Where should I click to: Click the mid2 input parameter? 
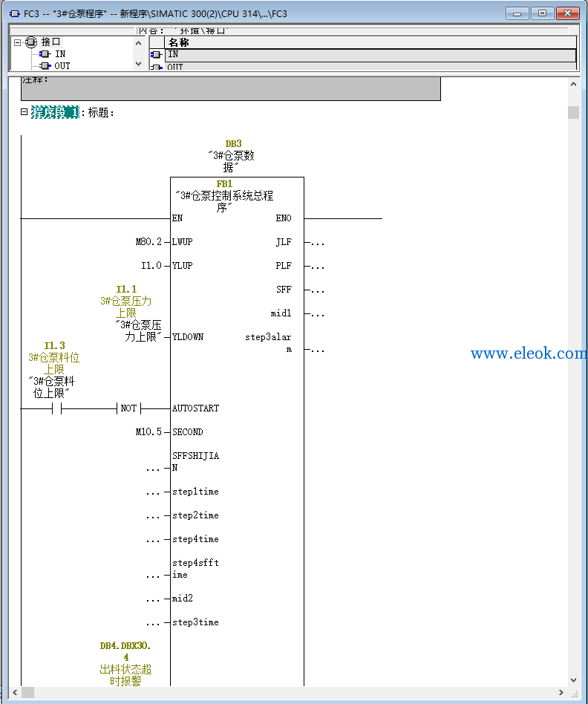click(x=182, y=599)
